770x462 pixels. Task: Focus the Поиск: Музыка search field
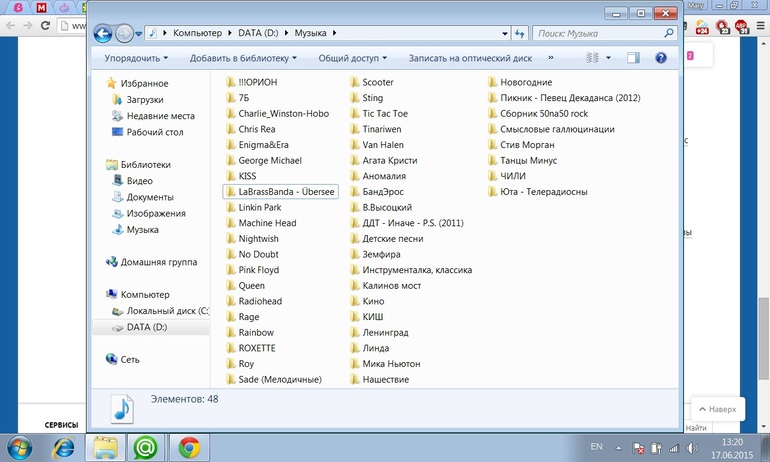click(605, 33)
